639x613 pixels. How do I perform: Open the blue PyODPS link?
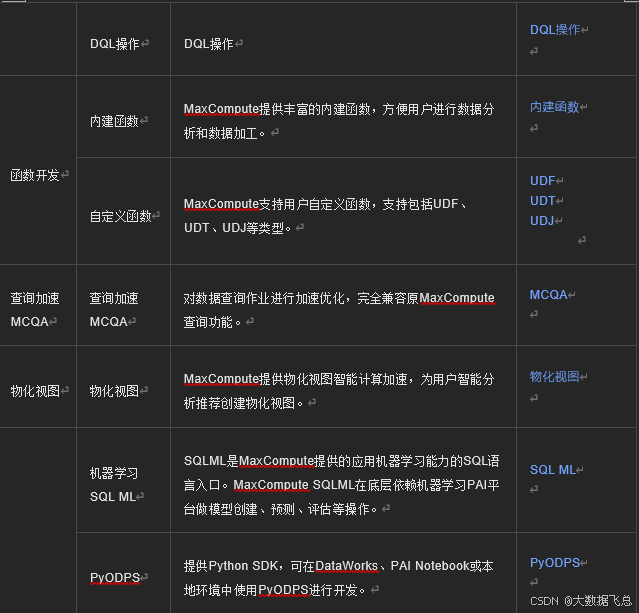point(555,562)
